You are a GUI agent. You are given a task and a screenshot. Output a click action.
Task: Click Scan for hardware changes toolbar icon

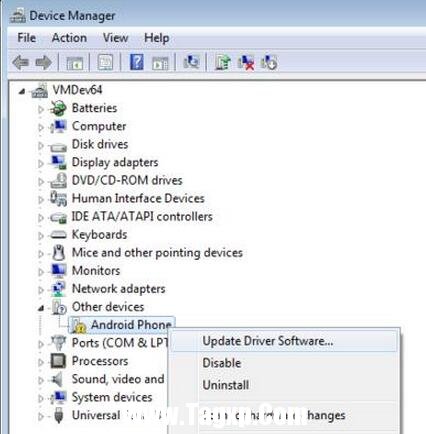[x=191, y=62]
